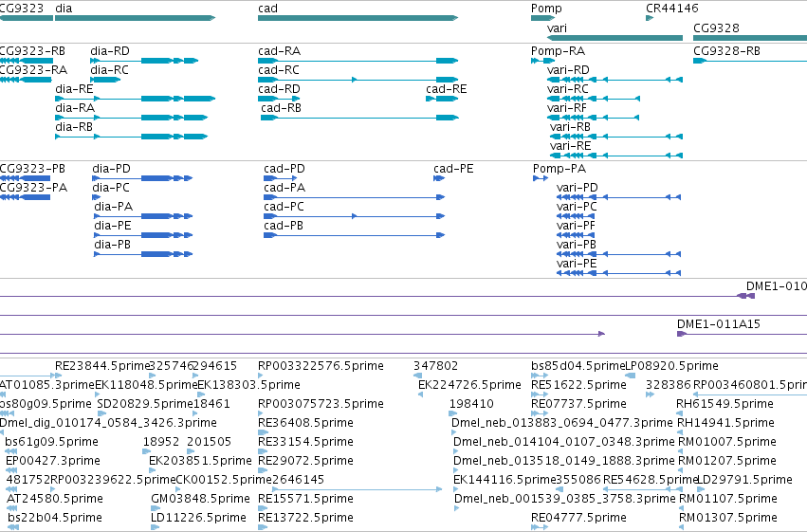The image size is (807, 532).
Task: Click the vari-RF transcript label
Action: tap(567, 108)
